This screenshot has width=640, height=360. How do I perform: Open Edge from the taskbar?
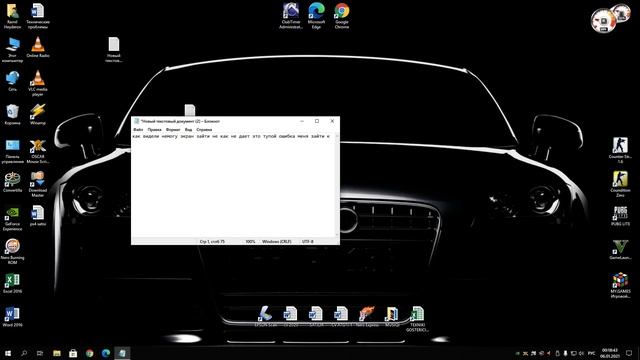pos(106,353)
